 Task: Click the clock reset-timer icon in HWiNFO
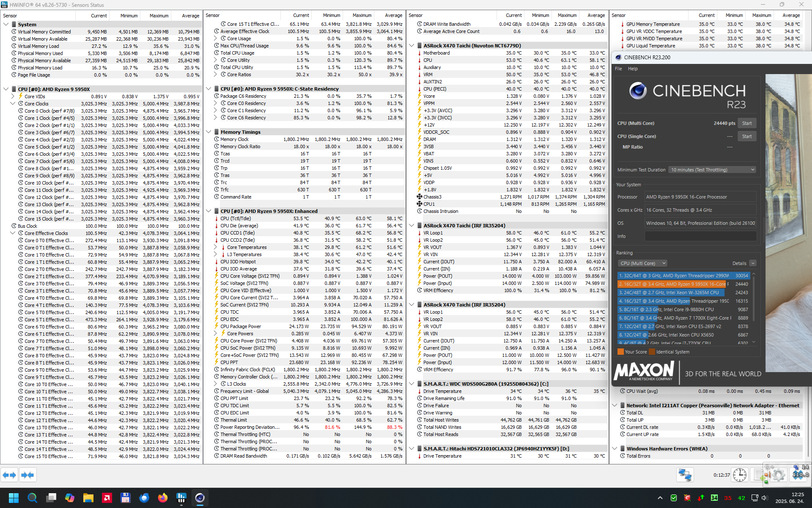tap(740, 475)
